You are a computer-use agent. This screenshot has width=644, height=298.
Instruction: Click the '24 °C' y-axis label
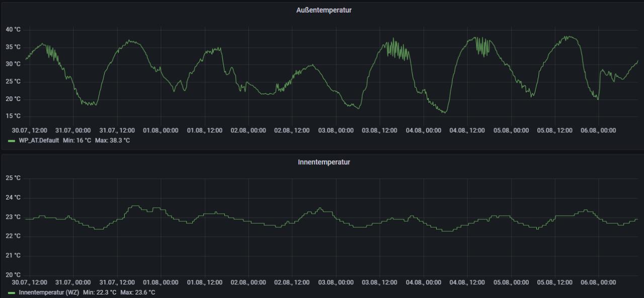coord(13,198)
